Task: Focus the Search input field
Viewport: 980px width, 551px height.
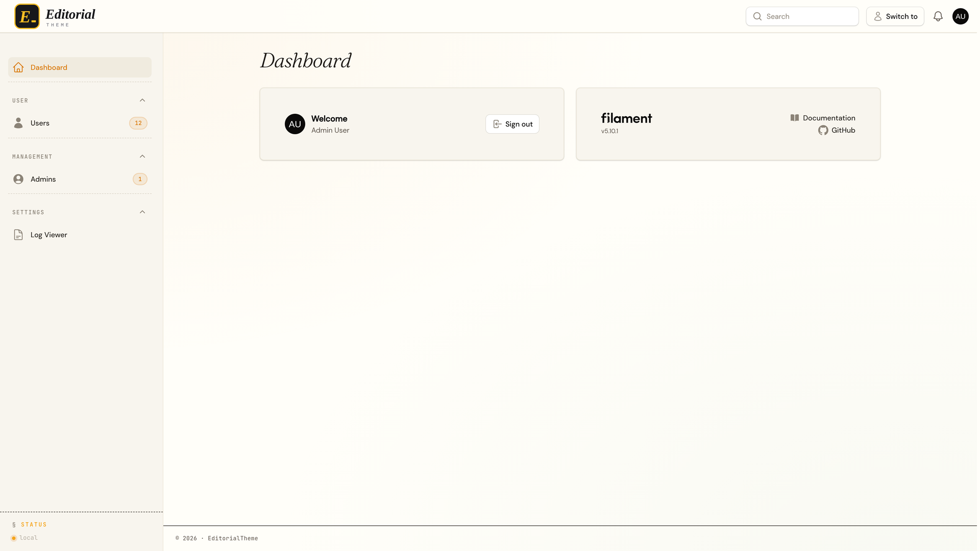Action: coord(802,16)
